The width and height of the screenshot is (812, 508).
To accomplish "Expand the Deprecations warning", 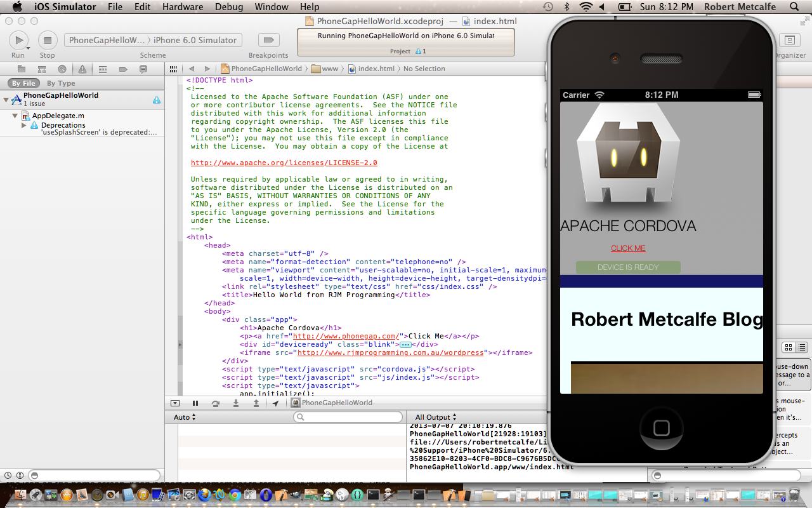I will point(24,125).
